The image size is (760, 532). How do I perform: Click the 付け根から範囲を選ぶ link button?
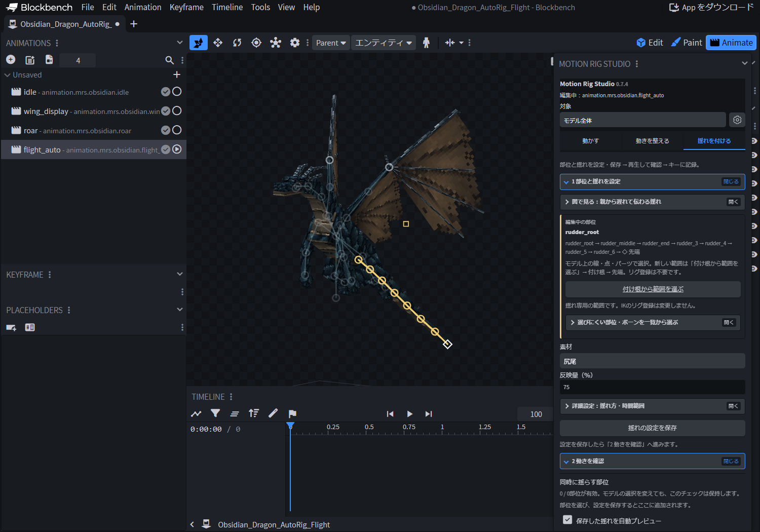pos(653,289)
